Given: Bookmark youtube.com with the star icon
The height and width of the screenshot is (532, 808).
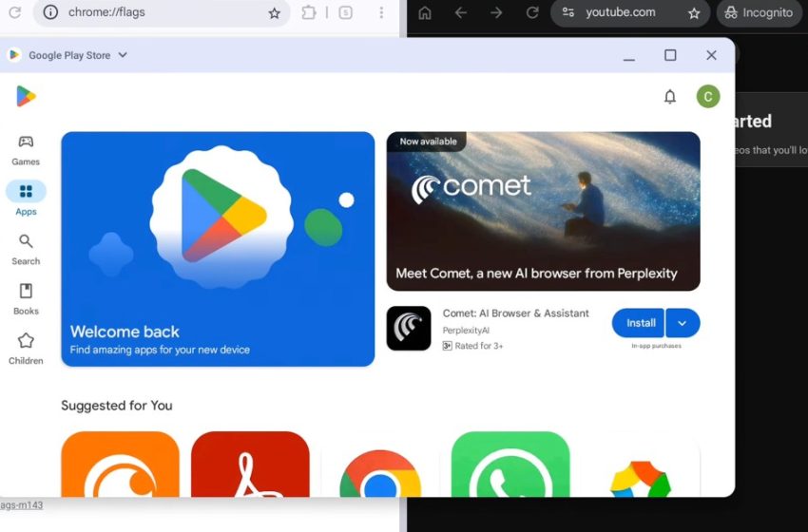Looking at the screenshot, I should click(694, 13).
